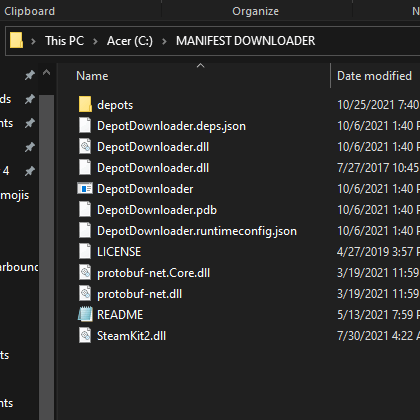420x420 pixels.
Task: Click the 7/30/2021 date of SteamKit2.dll
Action: [x=378, y=336]
